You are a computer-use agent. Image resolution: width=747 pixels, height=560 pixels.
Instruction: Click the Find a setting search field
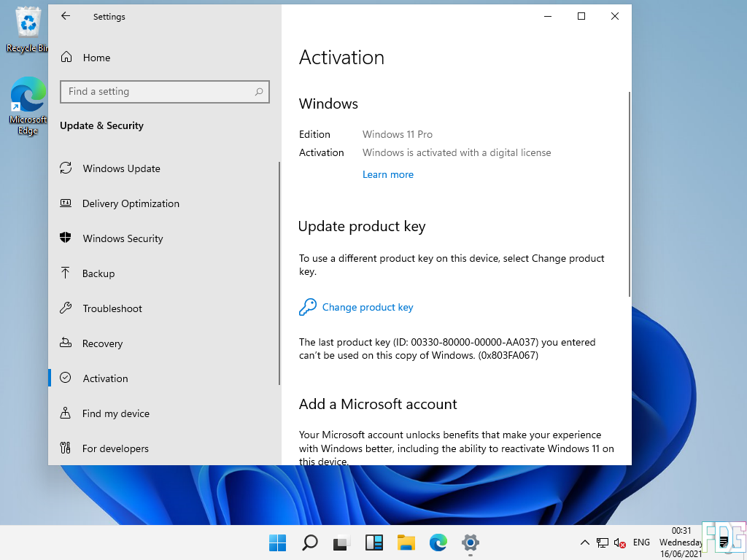164,91
